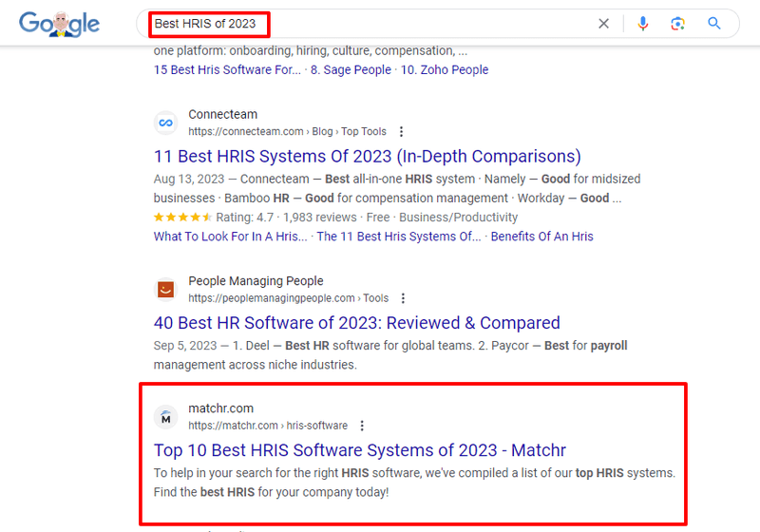Open 'What To Look For In A Hris...' sitelink
This screenshot has width=760, height=532.
point(230,237)
